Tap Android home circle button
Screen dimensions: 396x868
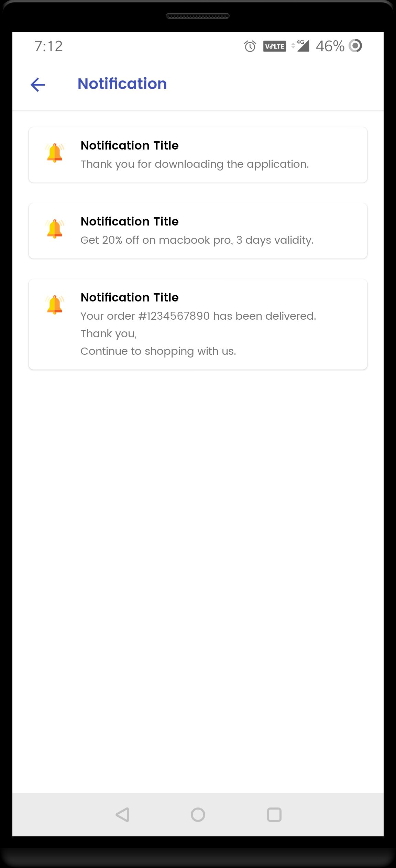198,815
